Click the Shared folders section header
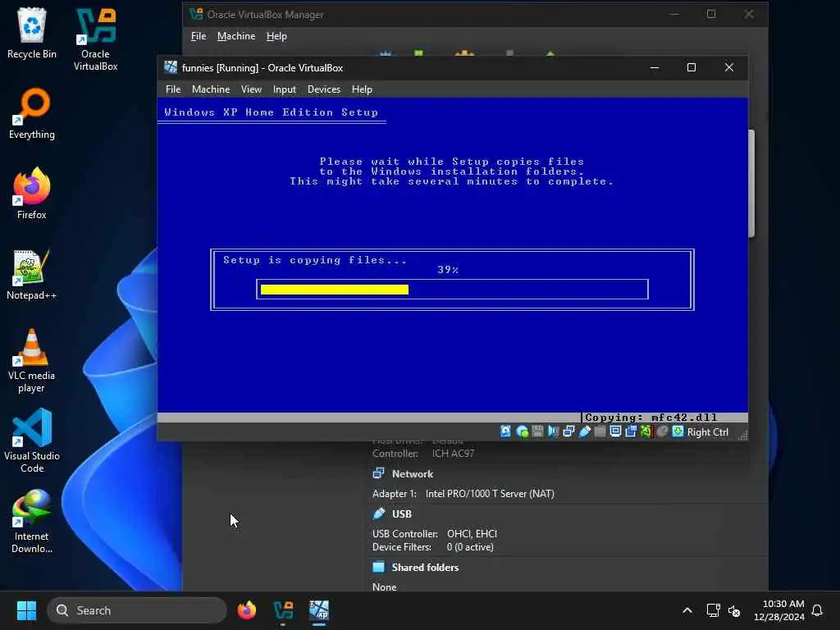This screenshot has height=630, width=840. tap(425, 568)
